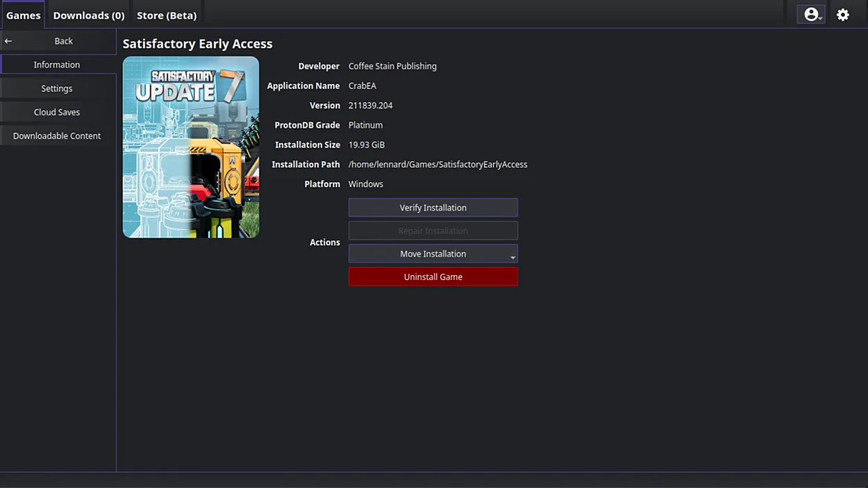Click the Uninstall Game button
Screen dimensions: 868x488
click(x=433, y=277)
